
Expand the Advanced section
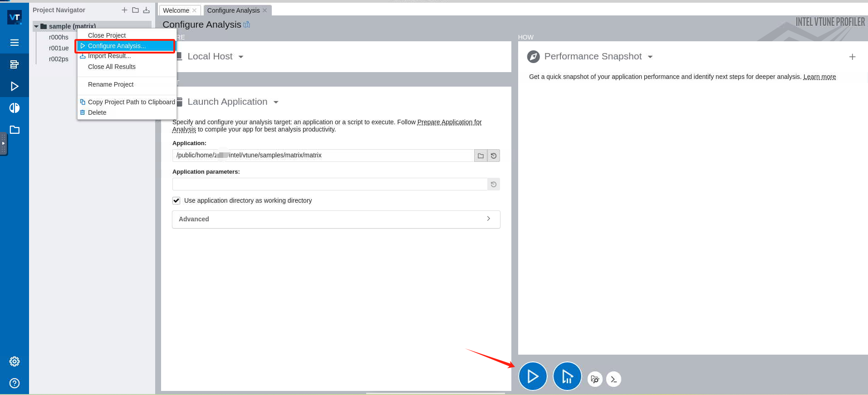pyautogui.click(x=336, y=219)
